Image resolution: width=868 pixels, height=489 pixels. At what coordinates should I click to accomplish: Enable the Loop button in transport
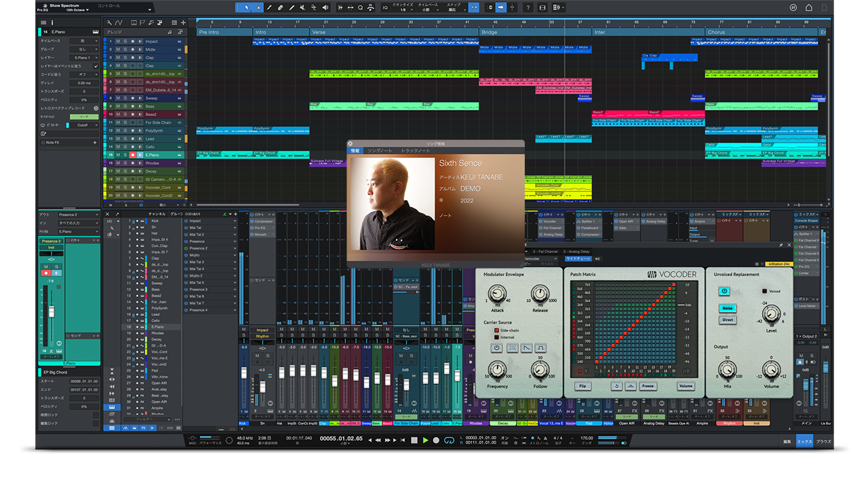click(x=448, y=439)
